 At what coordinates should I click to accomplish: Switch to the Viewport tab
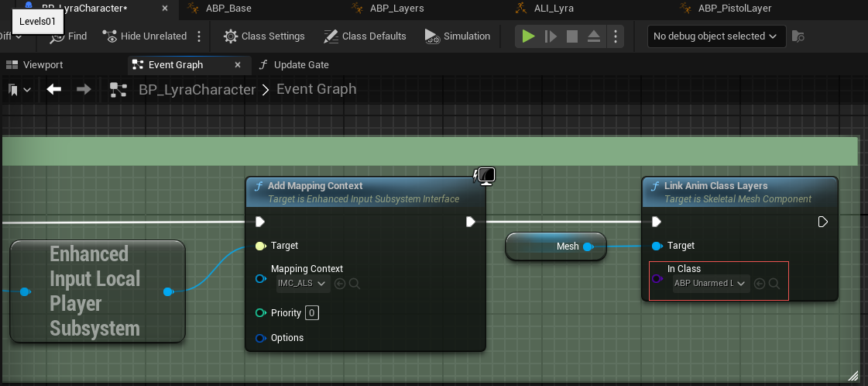35,65
